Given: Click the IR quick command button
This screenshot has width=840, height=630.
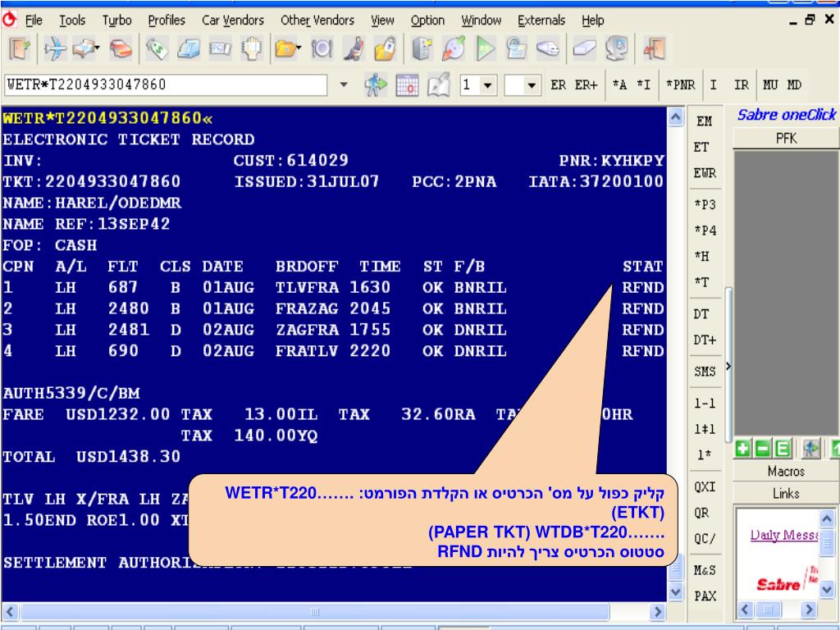Looking at the screenshot, I should 742,85.
